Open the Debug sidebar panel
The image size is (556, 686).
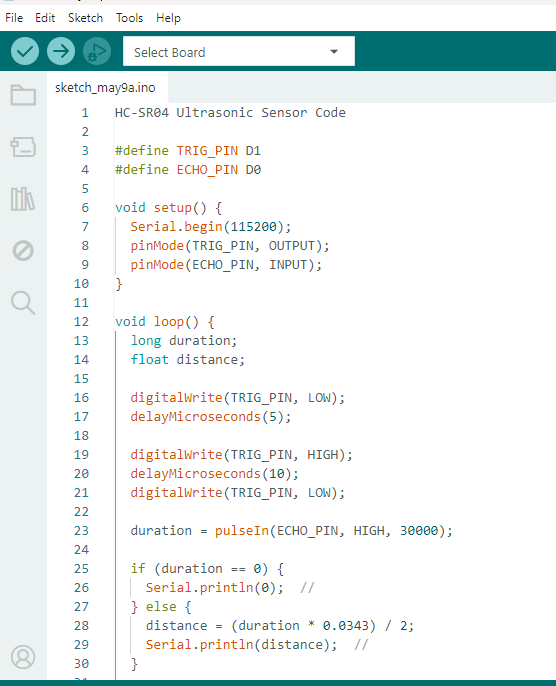click(23, 251)
